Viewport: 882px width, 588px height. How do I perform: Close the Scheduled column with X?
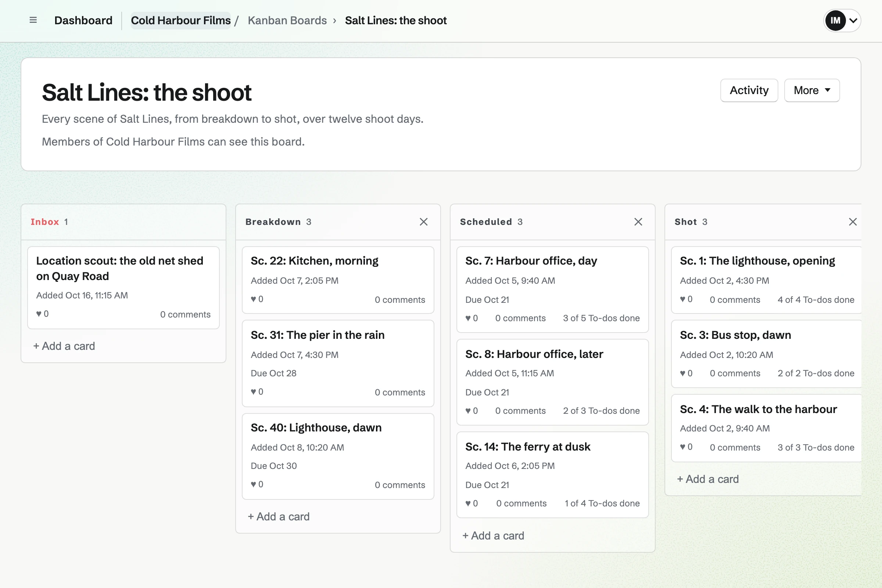pos(638,222)
